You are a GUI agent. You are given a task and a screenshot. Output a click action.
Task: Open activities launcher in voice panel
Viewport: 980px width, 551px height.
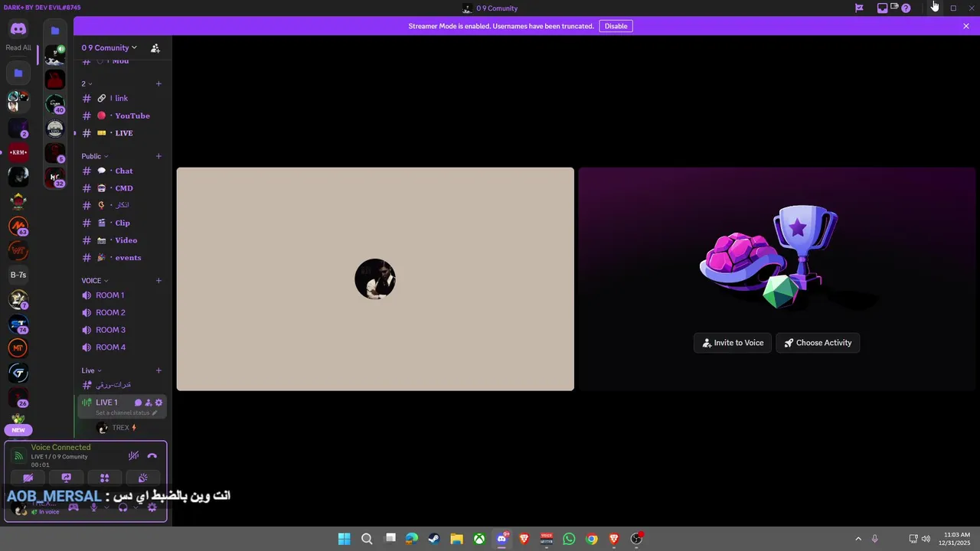click(x=105, y=478)
